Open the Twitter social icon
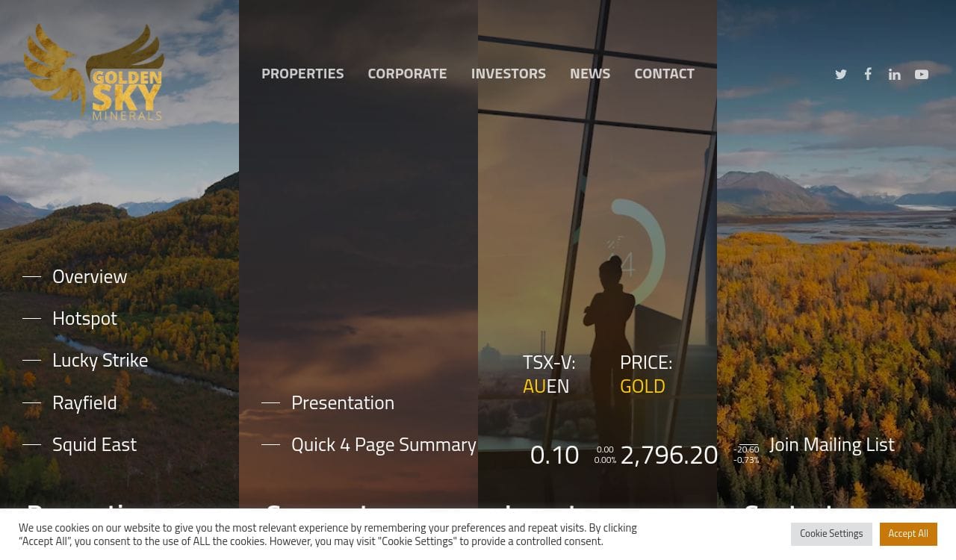This screenshot has height=560, width=956. click(841, 74)
